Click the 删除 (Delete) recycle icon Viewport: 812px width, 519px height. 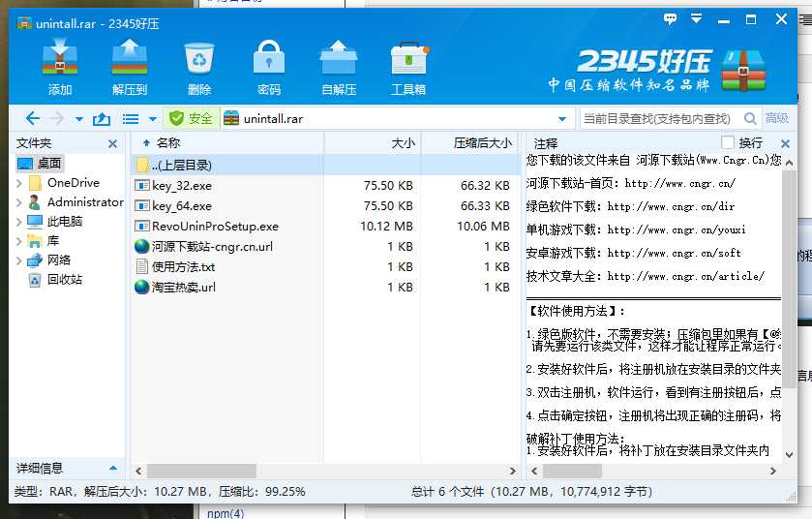coord(199,68)
